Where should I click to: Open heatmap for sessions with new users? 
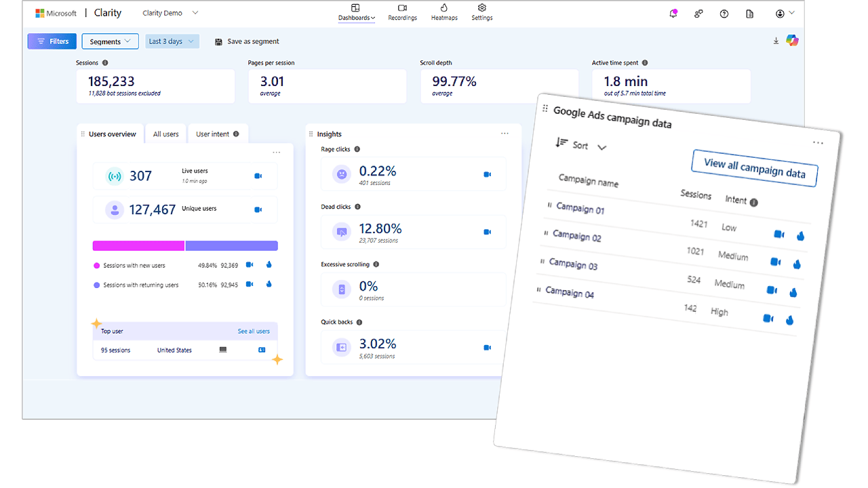(269, 264)
